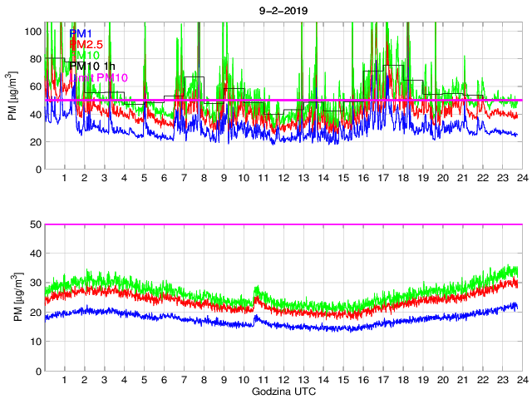Select the blue PM1 legend entry
This screenshot has height=399, width=532.
(81, 33)
